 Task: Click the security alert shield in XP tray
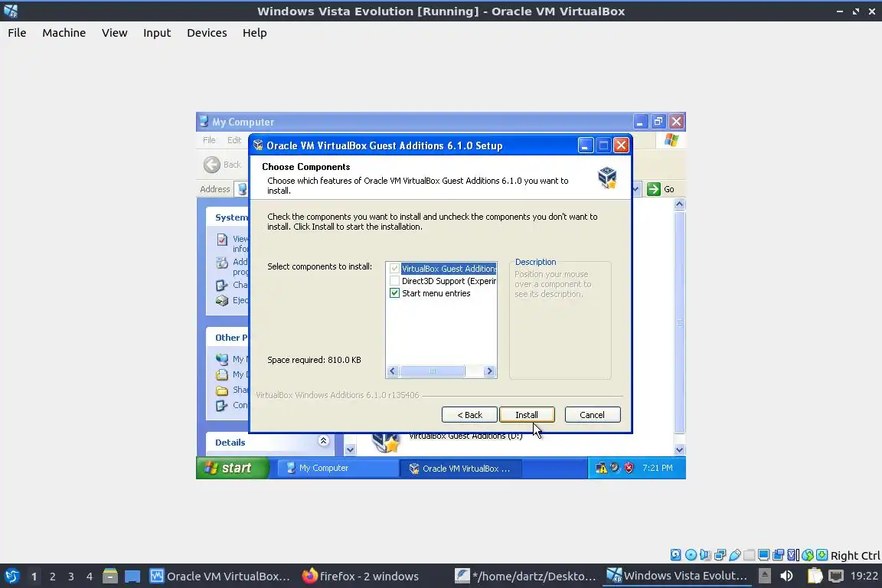(629, 468)
